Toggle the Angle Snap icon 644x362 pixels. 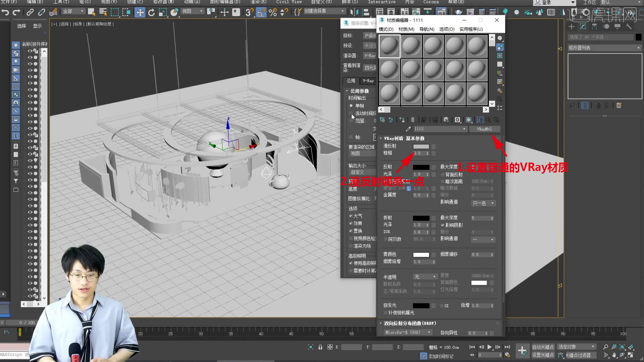(261, 12)
